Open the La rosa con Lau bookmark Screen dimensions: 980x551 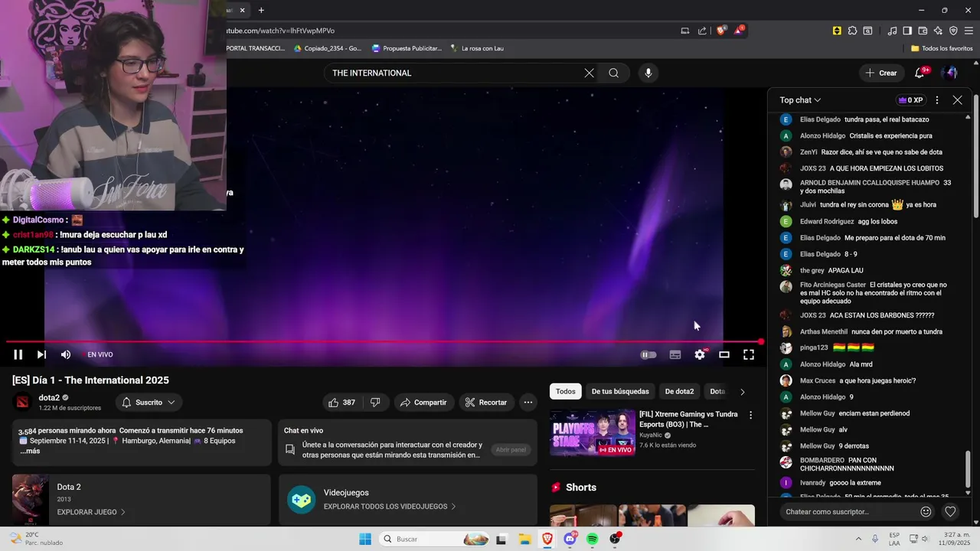tap(476, 48)
